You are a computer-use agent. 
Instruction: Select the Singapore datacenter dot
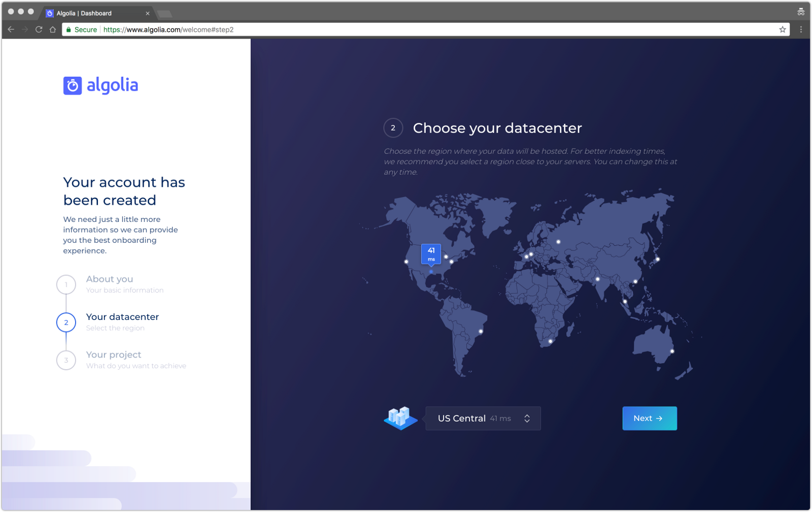[x=625, y=301]
